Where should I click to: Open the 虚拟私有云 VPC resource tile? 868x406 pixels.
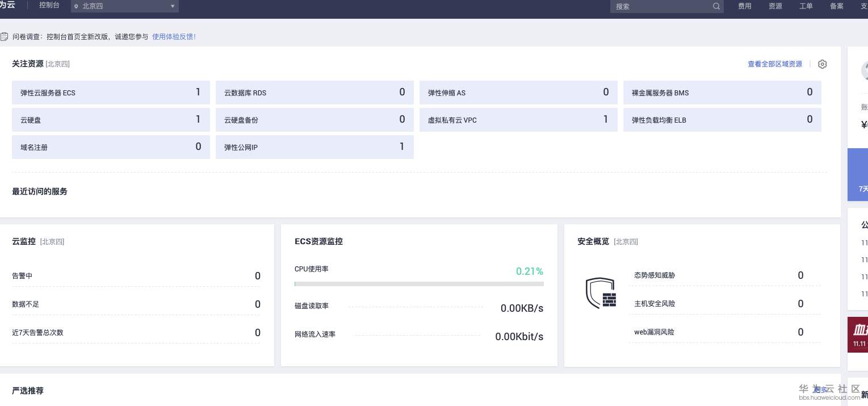(518, 120)
